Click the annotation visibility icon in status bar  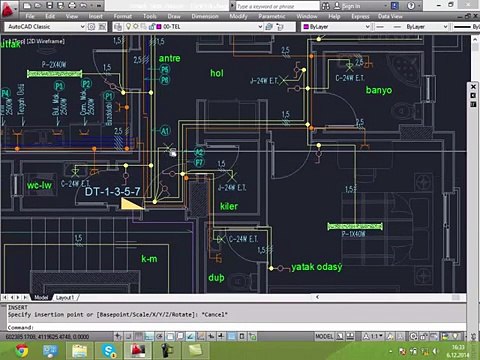(390, 336)
